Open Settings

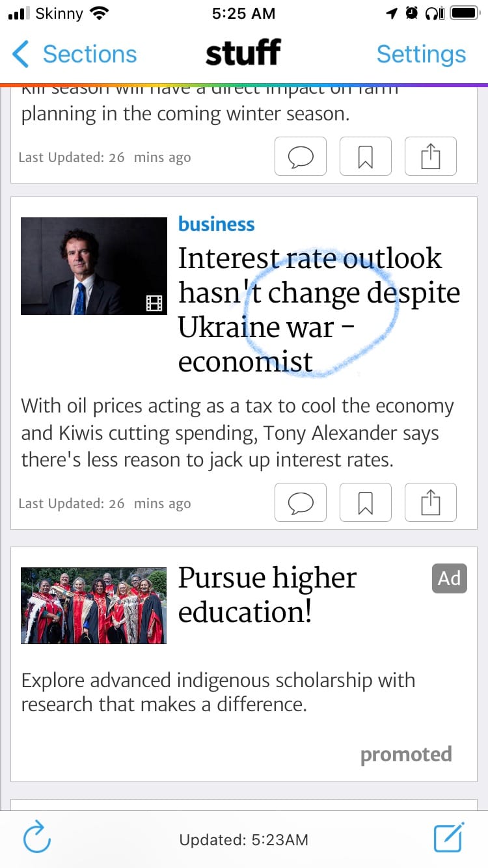click(x=421, y=54)
